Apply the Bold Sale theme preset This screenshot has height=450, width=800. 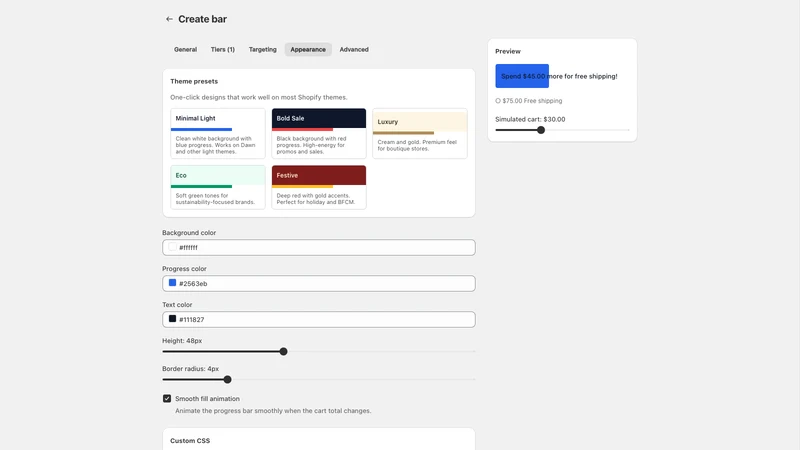318,133
